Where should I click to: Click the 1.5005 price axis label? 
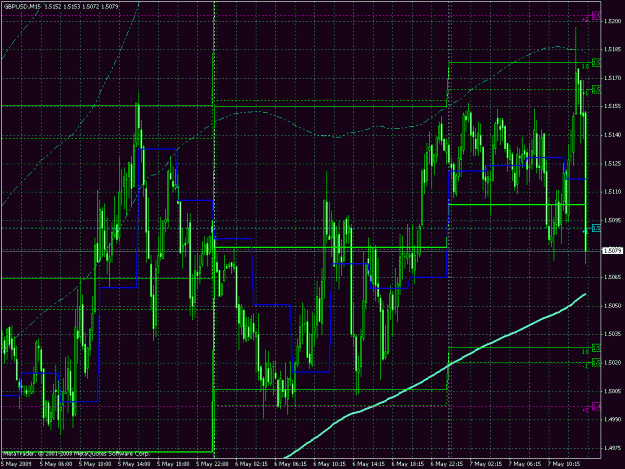(613, 391)
